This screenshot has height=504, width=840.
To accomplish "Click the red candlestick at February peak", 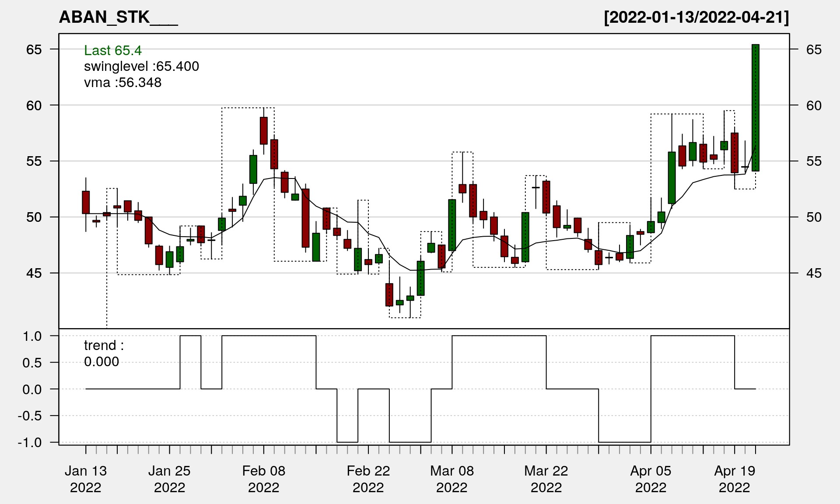I will tap(263, 131).
